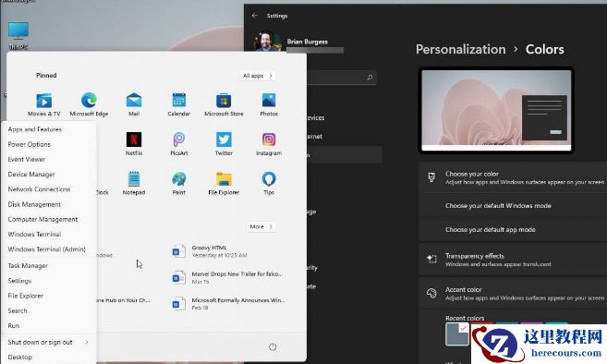Click the Personalization breadcrumb link
This screenshot has height=364, width=607.
(461, 49)
